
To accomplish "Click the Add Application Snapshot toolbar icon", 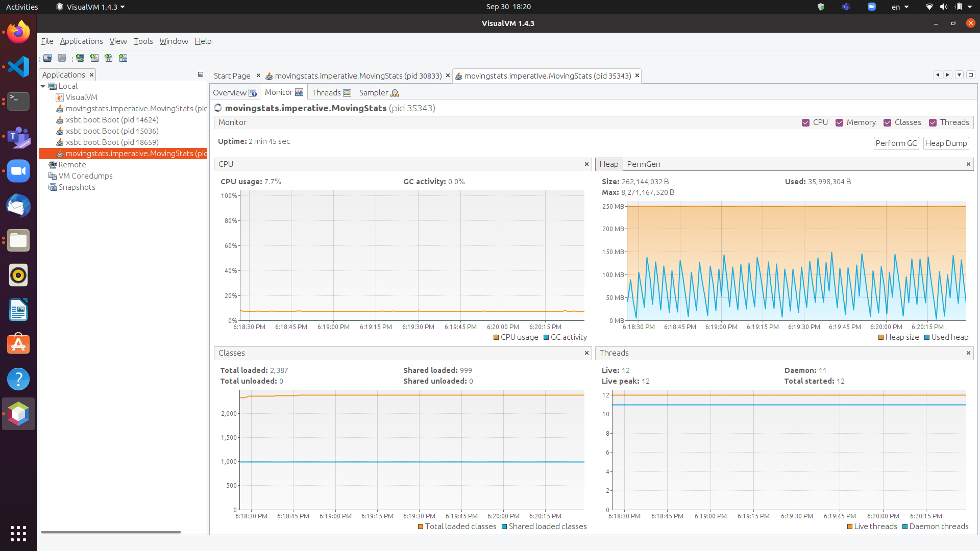I will (123, 58).
